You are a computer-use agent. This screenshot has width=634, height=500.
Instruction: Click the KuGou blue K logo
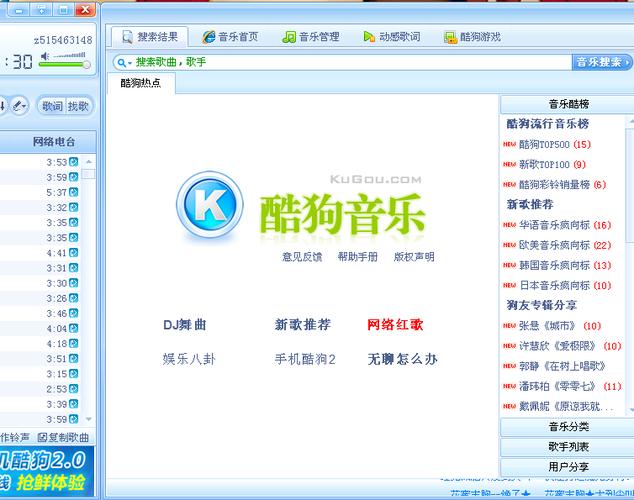coord(210,204)
